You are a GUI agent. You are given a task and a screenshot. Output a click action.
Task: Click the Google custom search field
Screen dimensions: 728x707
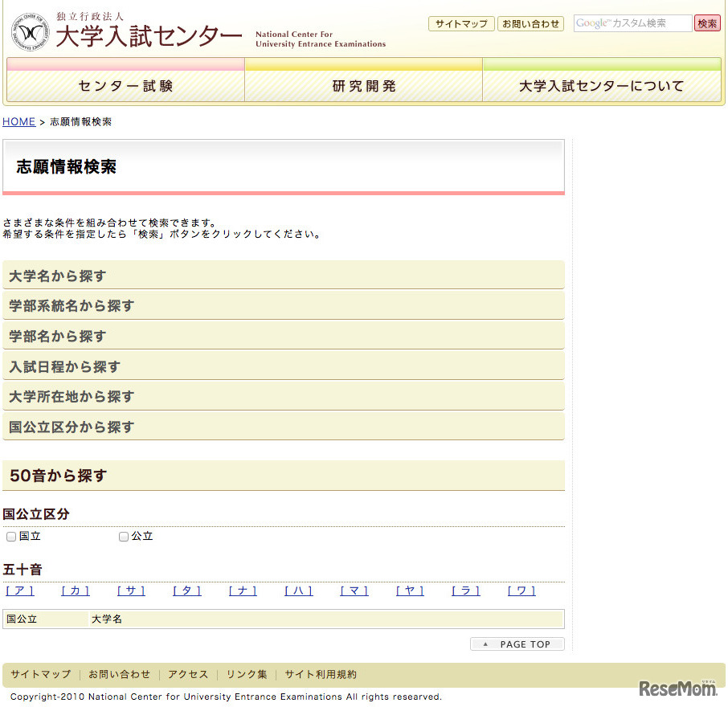pos(632,23)
